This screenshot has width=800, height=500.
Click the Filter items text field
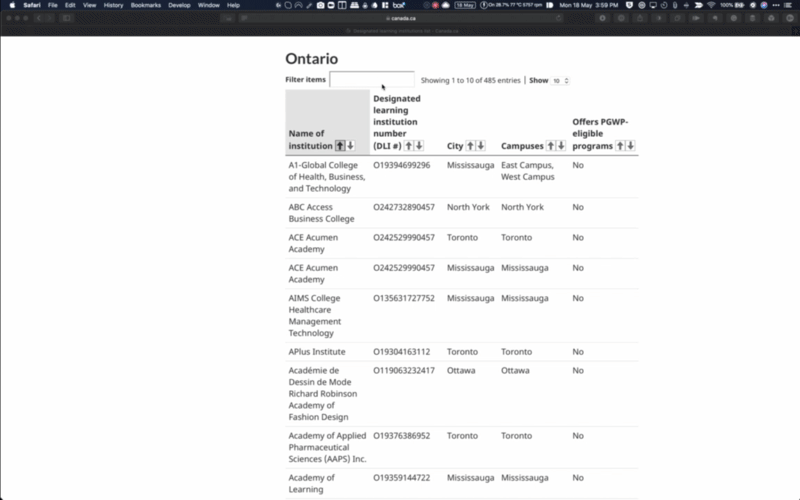[371, 80]
